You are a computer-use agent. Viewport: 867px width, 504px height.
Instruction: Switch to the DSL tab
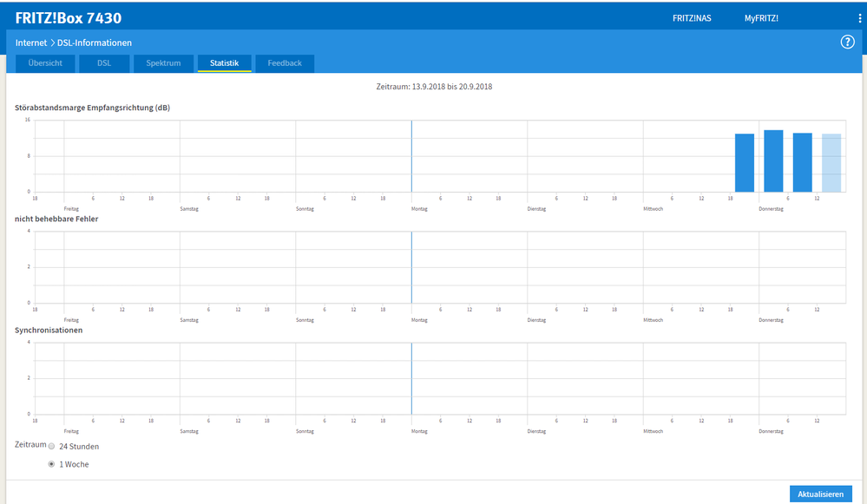coord(104,63)
